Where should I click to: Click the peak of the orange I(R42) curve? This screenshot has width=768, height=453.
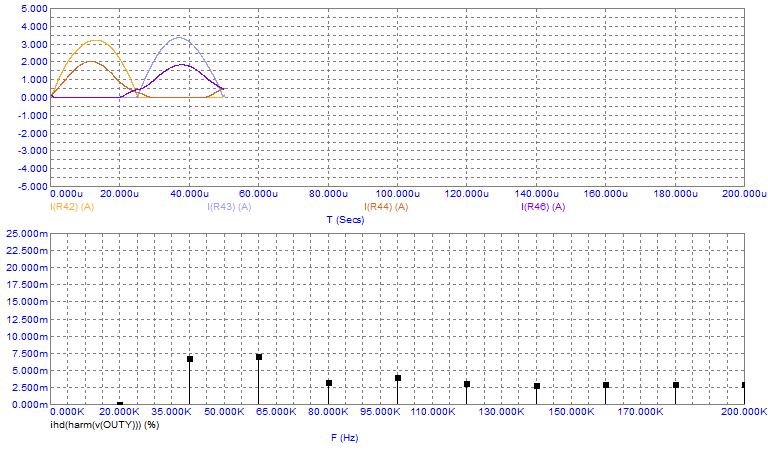click(x=96, y=41)
